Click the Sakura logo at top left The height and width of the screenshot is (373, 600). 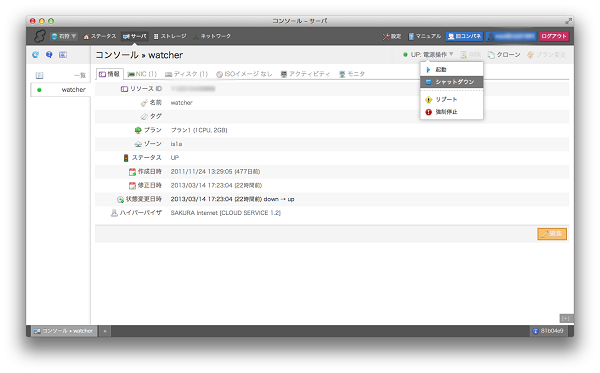click(39, 36)
